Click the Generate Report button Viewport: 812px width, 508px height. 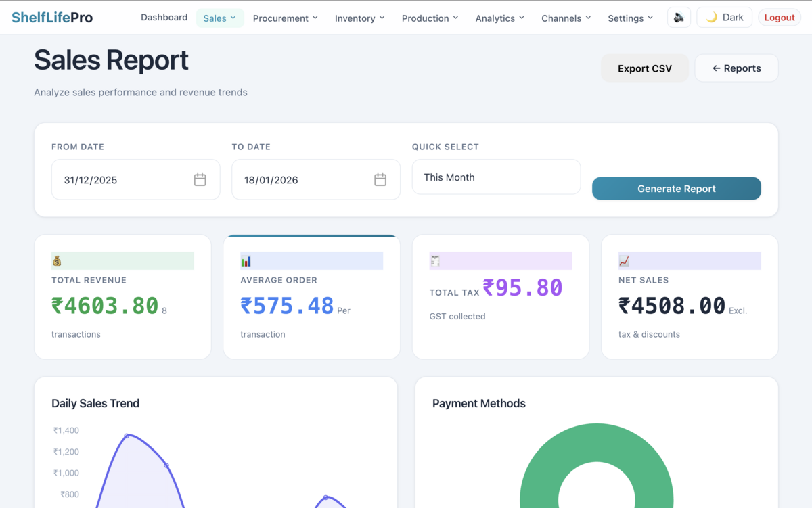coord(676,189)
